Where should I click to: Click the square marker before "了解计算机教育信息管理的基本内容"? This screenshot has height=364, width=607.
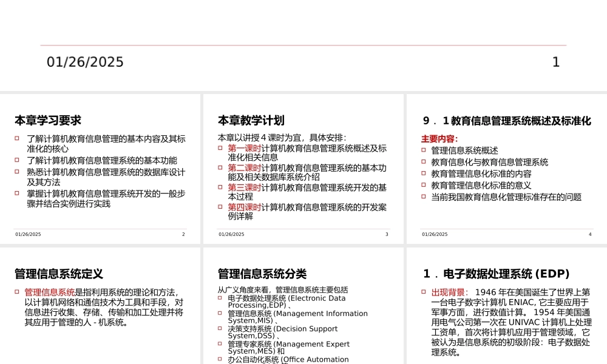pos(15,138)
